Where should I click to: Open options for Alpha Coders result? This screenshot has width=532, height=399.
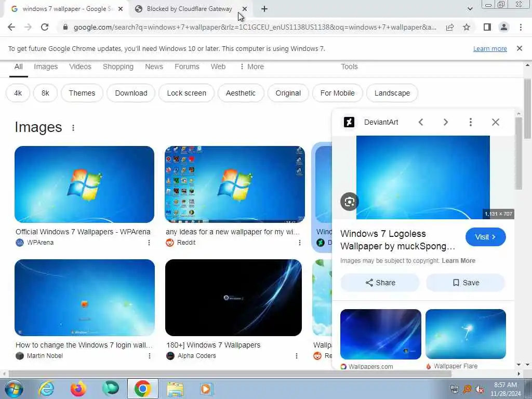(x=297, y=356)
